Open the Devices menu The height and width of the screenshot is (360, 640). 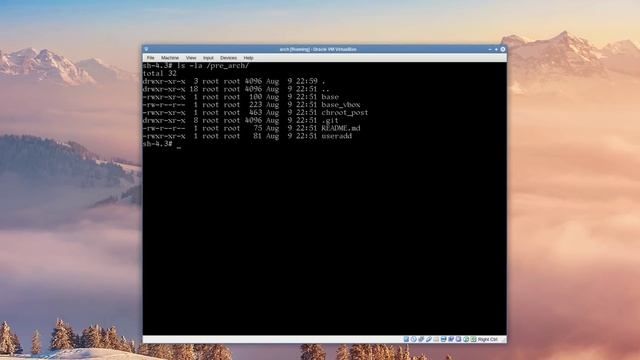click(x=228, y=58)
